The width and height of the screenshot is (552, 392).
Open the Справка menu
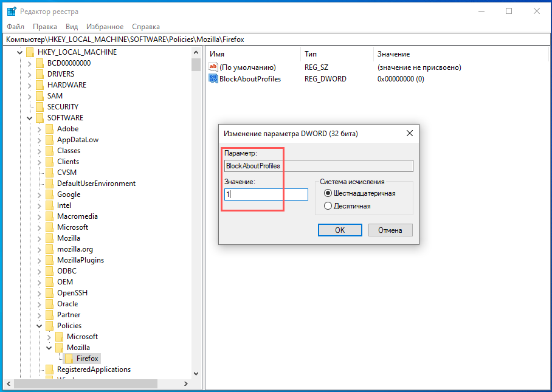(x=146, y=27)
